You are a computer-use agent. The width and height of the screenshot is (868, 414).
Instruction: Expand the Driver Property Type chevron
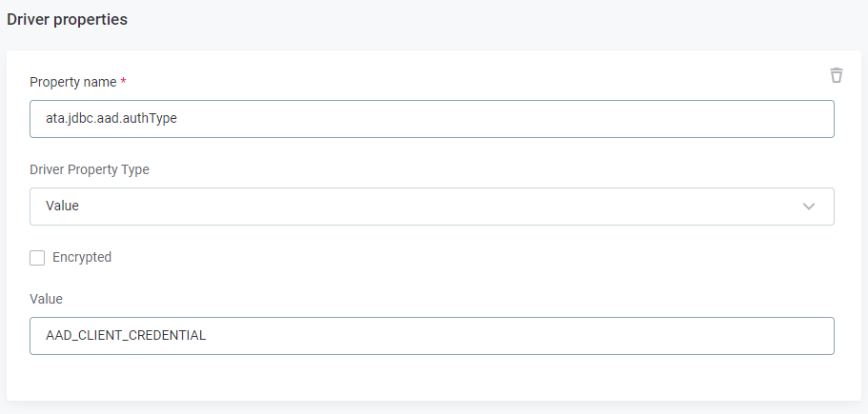coord(809,207)
